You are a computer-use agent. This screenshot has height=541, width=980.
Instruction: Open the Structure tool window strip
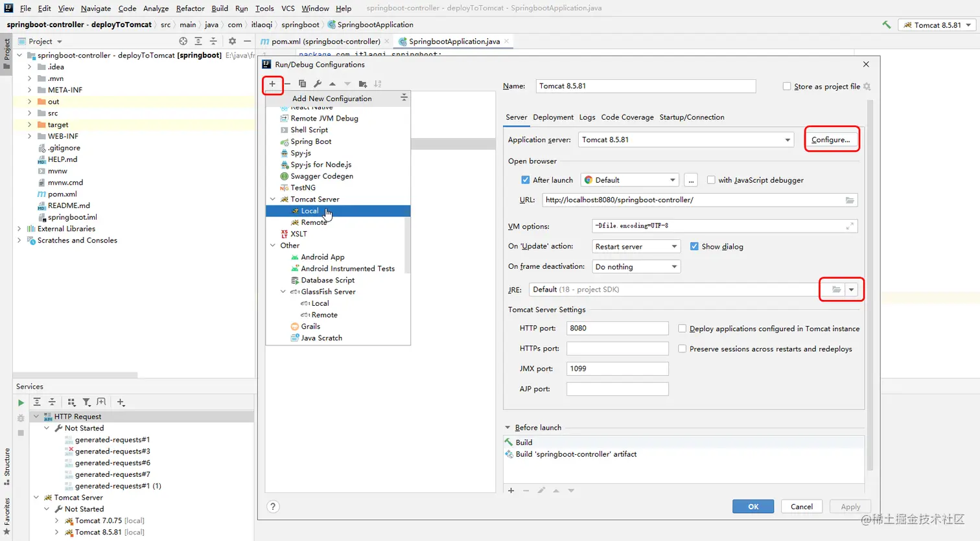click(x=7, y=465)
